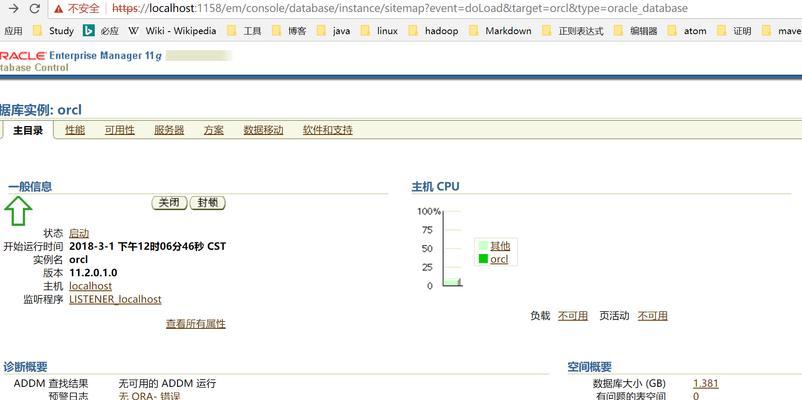
Task: Open the 编辑器 bookmark folder
Action: pos(636,31)
